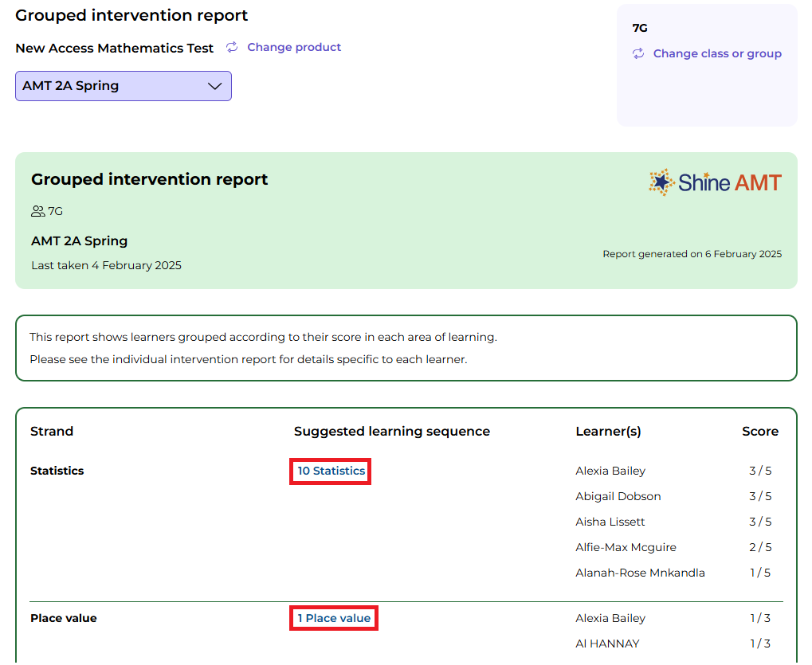
Task: Open the AMT 2A Spring dropdown
Action: [123, 86]
